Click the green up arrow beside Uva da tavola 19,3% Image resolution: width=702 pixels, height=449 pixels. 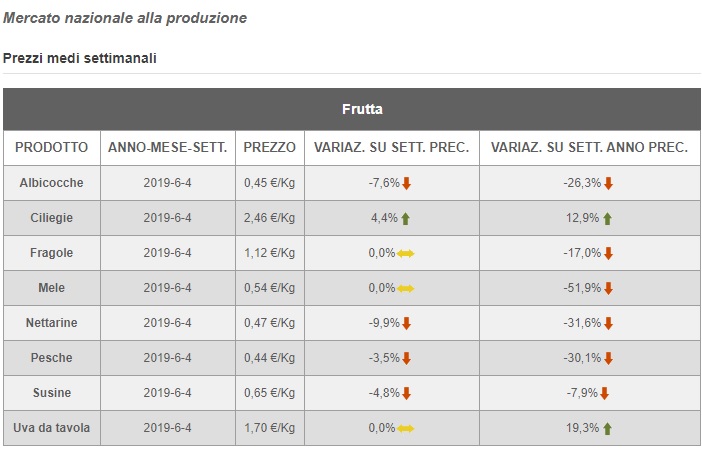click(x=607, y=428)
